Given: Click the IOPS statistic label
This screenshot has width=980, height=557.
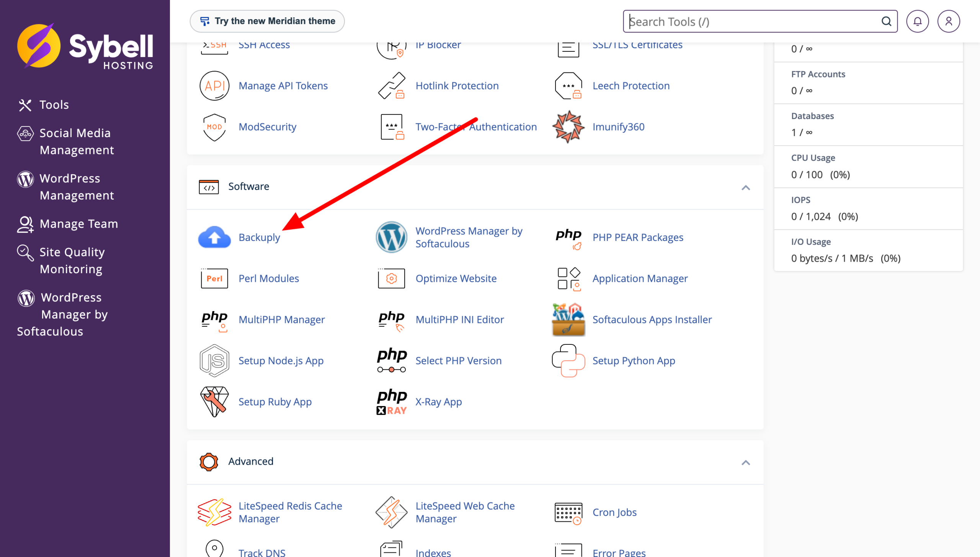Looking at the screenshot, I should (x=801, y=200).
